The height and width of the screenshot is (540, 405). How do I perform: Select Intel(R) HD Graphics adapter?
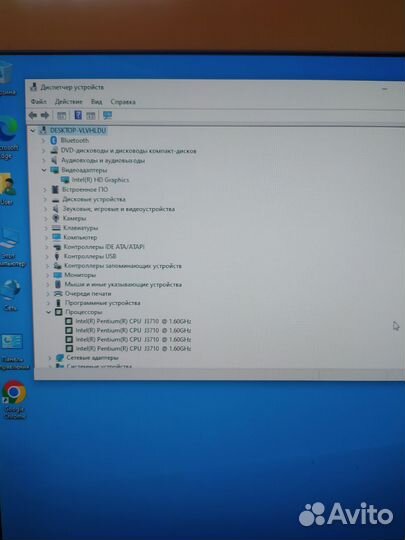[100, 180]
